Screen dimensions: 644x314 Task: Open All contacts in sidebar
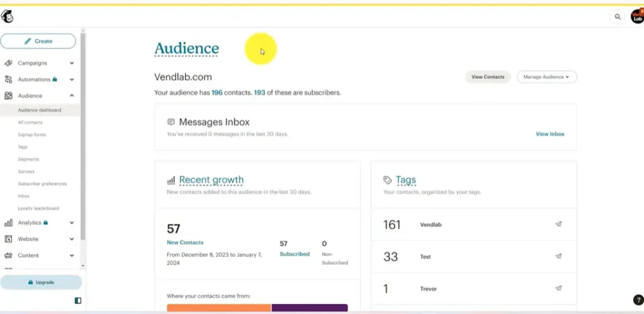pyautogui.click(x=30, y=123)
